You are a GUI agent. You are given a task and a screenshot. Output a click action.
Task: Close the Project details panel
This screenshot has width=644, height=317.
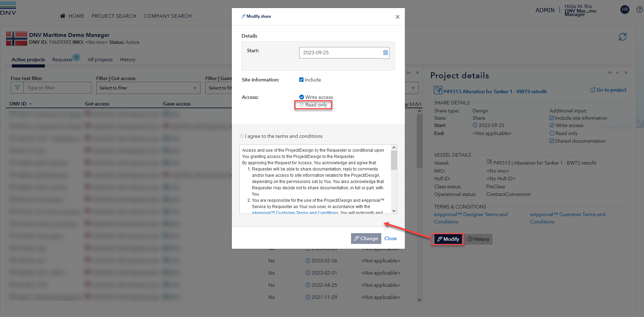pos(626,73)
